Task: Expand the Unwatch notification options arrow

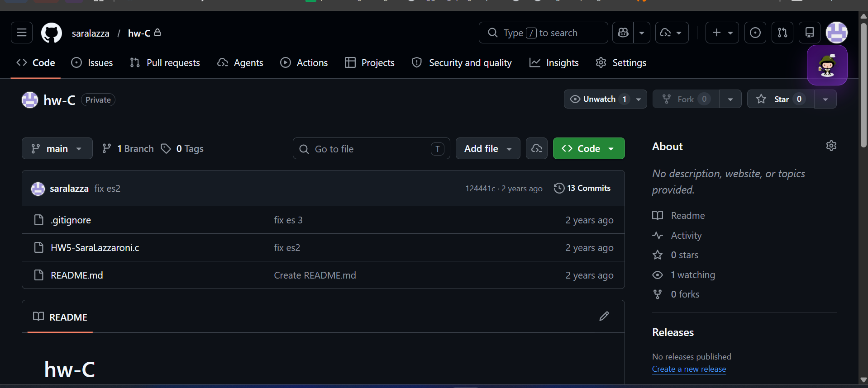Action: tap(639, 99)
